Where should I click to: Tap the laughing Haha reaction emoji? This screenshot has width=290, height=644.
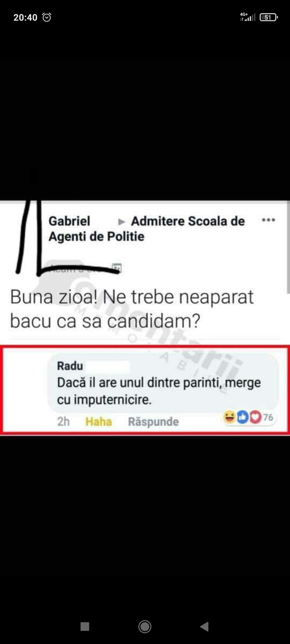tap(230, 417)
